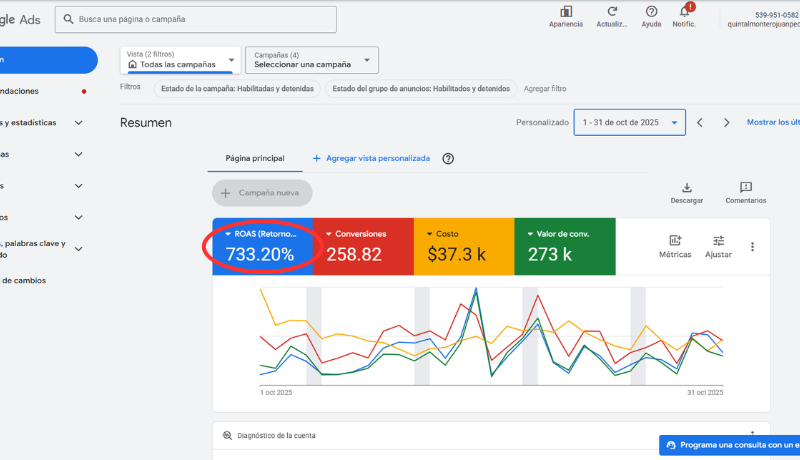Select the blue ROAS scorecard tile
Image resolution: width=800 pixels, height=460 pixels.
point(263,247)
